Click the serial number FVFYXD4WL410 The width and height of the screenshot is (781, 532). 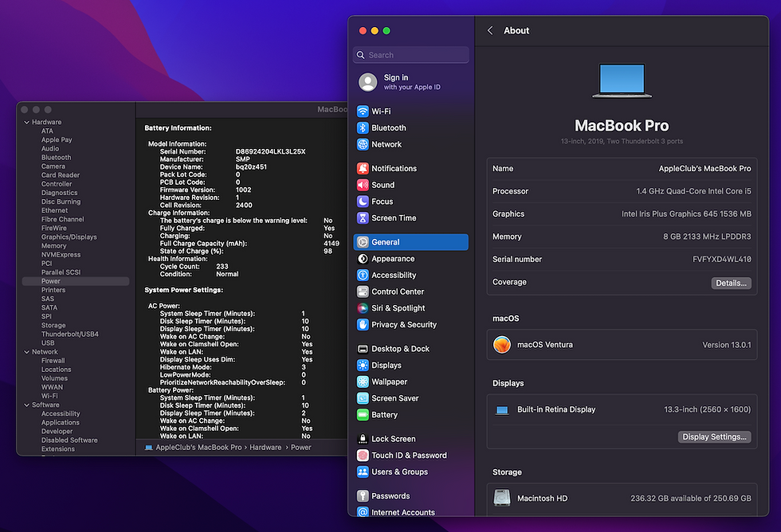722,260
